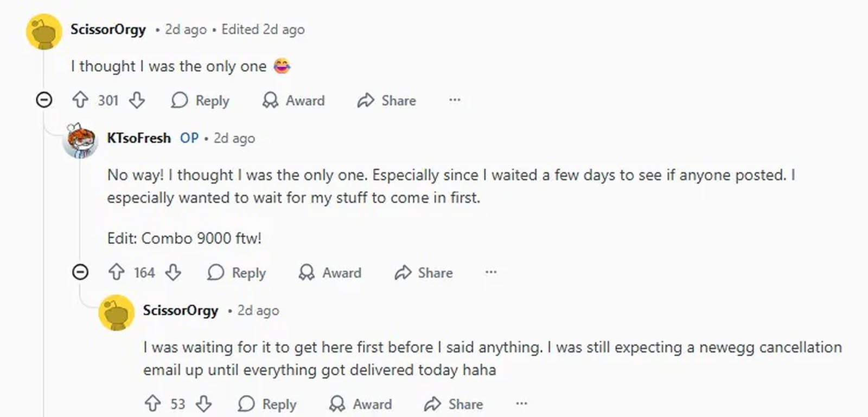
Task: Open more options on 301-vote comment
Action: 455,100
